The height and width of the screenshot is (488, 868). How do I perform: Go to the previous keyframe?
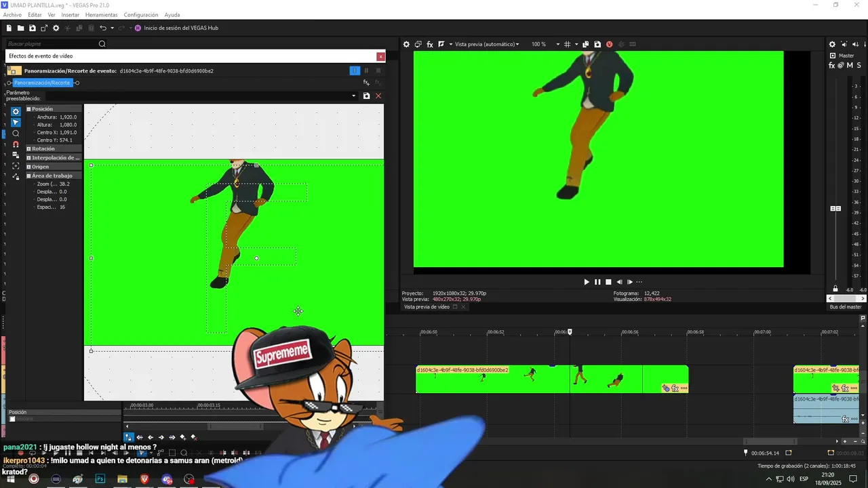(151, 438)
